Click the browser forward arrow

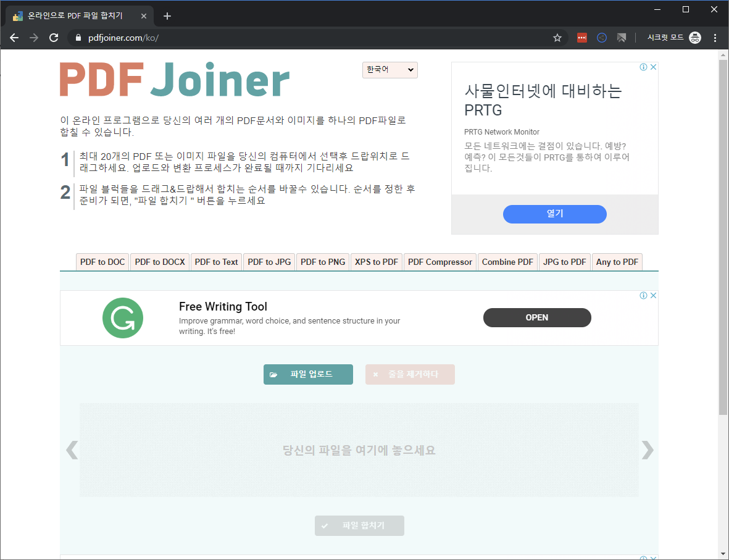34,38
